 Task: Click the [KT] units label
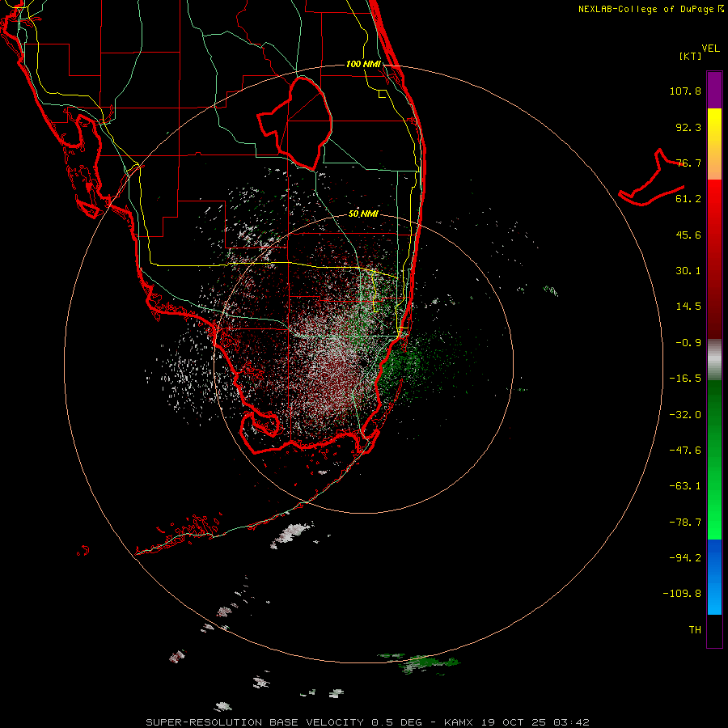pos(690,56)
